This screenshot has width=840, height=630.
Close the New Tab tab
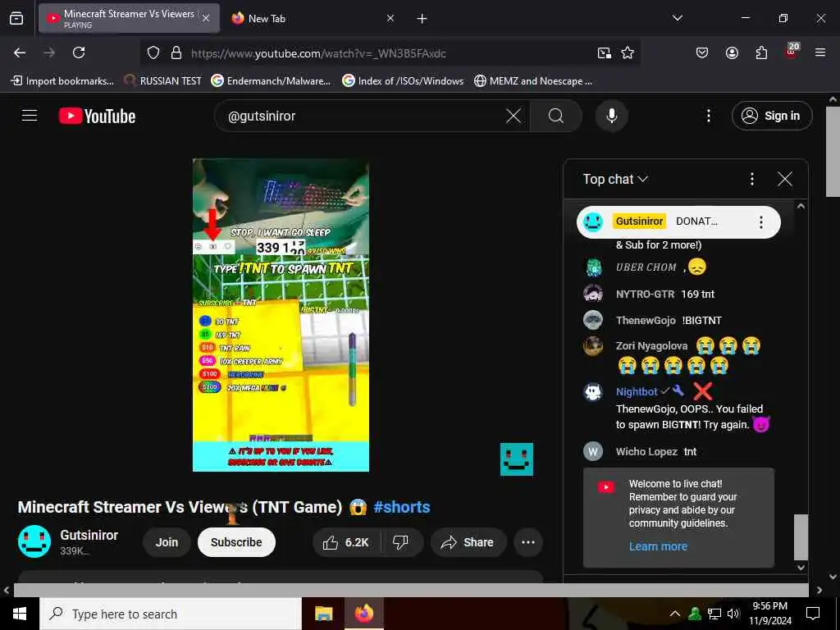coord(390,18)
